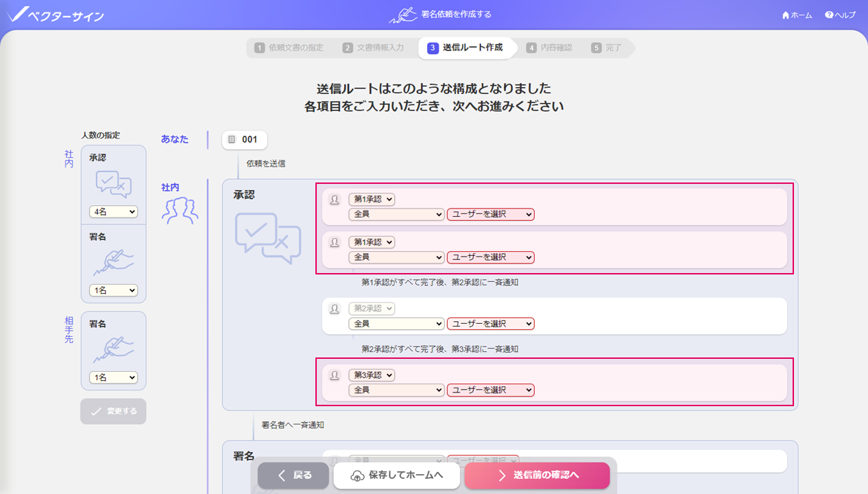Select step 5 完了

pos(607,48)
